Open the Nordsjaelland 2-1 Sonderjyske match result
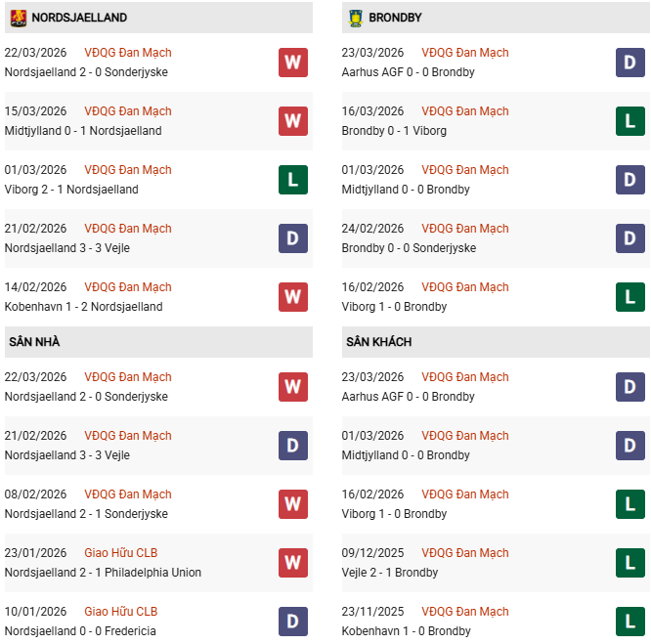The width and height of the screenshot is (651, 644). (86, 514)
